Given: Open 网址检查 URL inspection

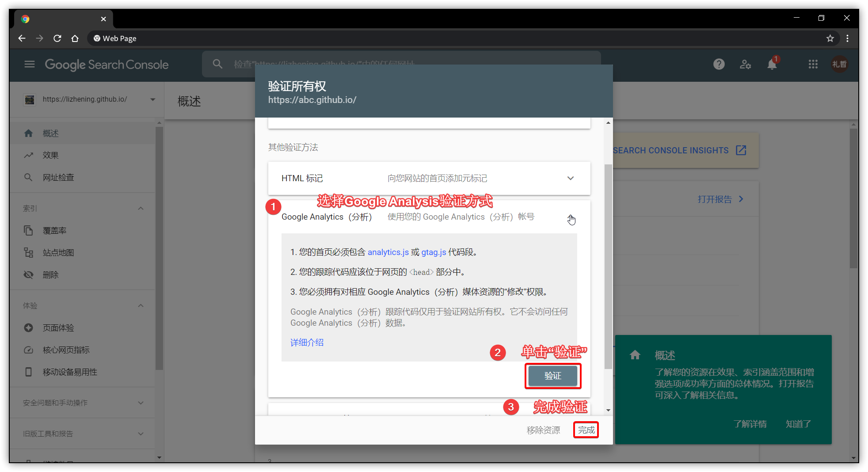Looking at the screenshot, I should (82, 177).
